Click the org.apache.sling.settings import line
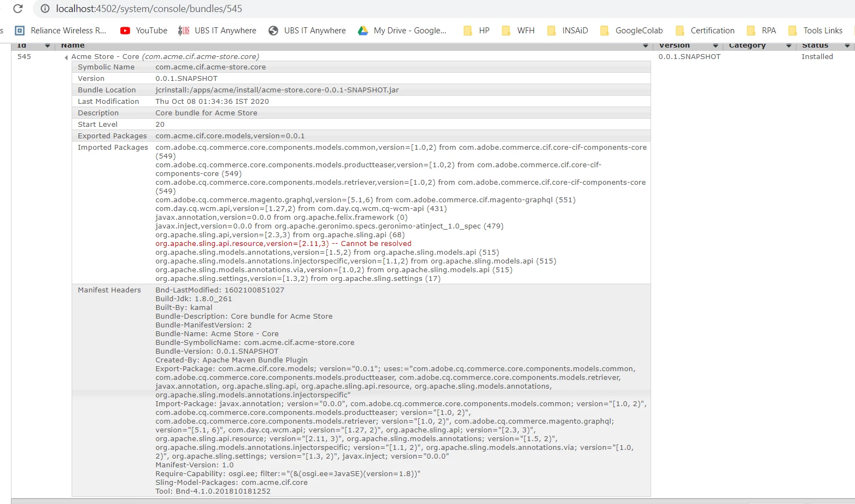The image size is (855, 504). (298, 279)
